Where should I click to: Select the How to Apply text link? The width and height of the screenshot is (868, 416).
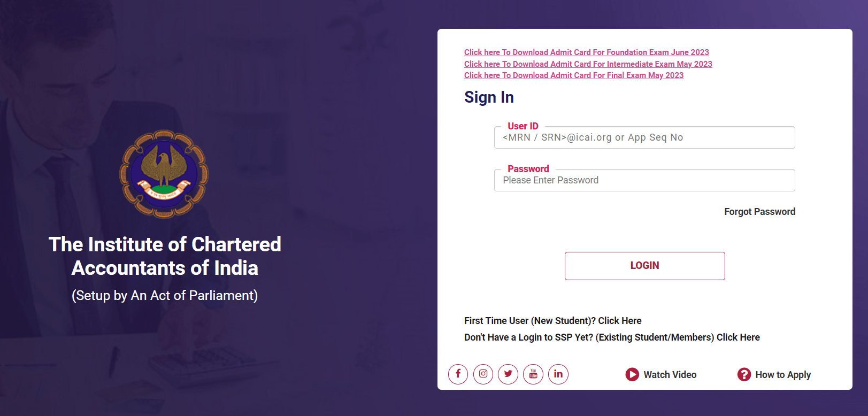pos(783,375)
